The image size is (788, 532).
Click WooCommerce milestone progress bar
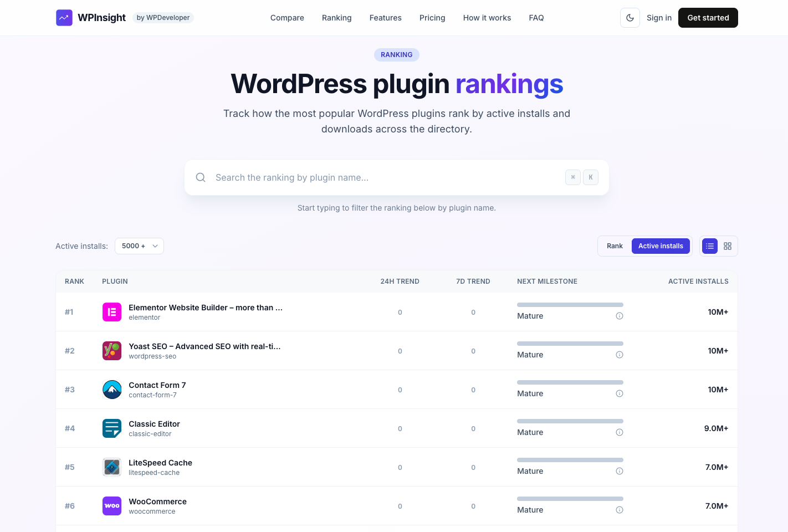point(570,499)
